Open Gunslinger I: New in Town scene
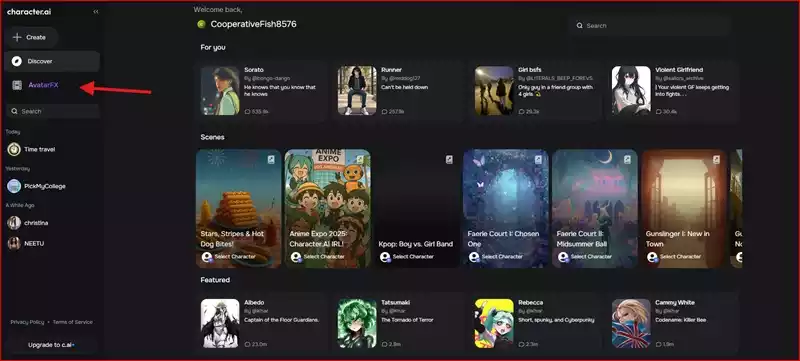The image size is (800, 361). tap(684, 209)
